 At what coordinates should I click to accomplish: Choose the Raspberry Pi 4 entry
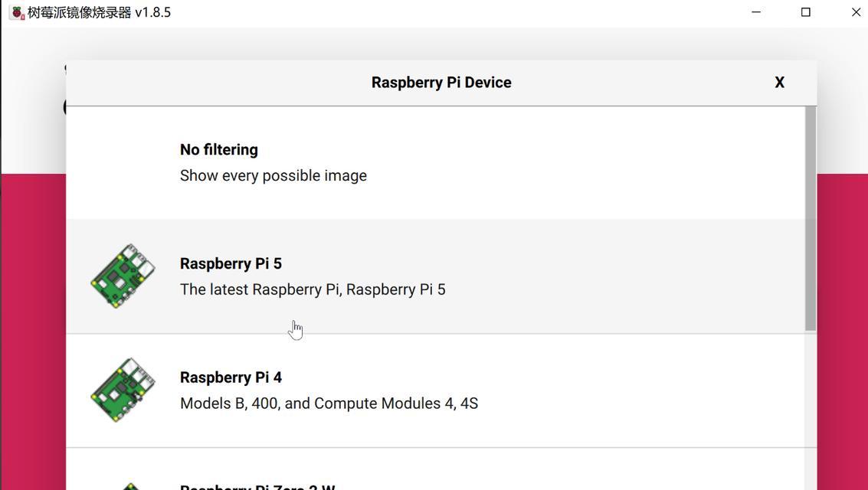[x=231, y=377]
